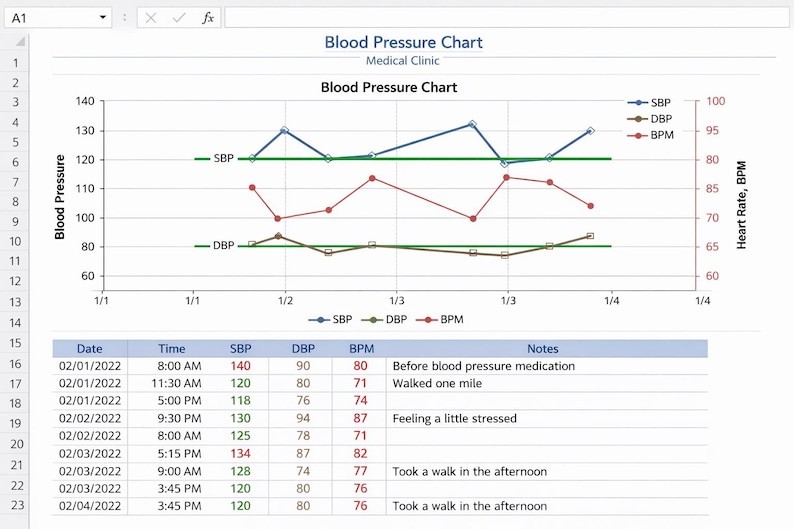Select the 'Walked one mile' note cell
Image resolution: width=794 pixels, height=529 pixels.
click(546, 383)
